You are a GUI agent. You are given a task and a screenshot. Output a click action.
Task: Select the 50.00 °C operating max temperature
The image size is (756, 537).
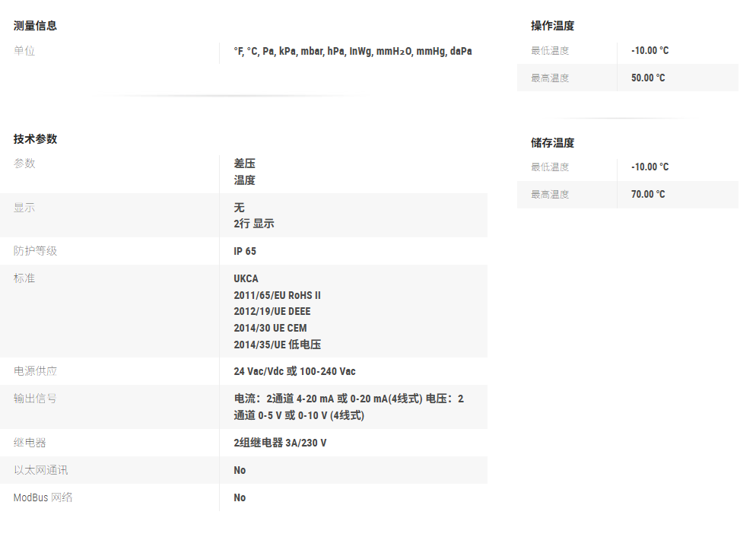648,78
